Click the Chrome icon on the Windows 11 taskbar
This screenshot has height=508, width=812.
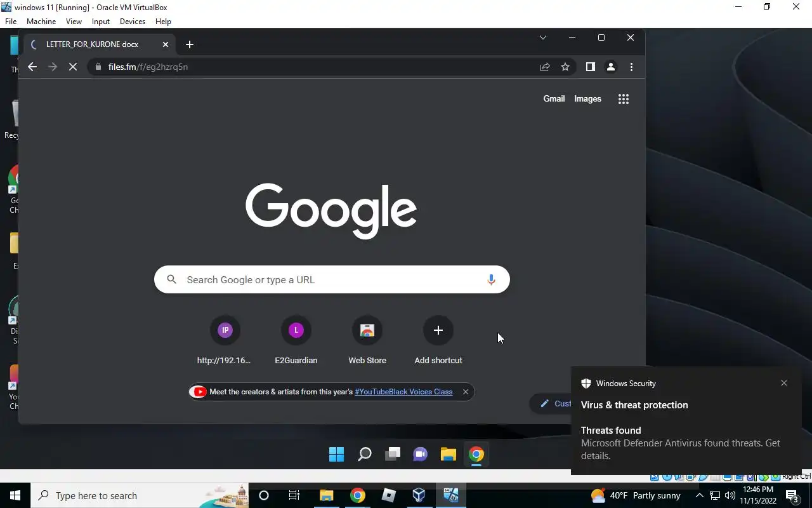[x=476, y=454]
